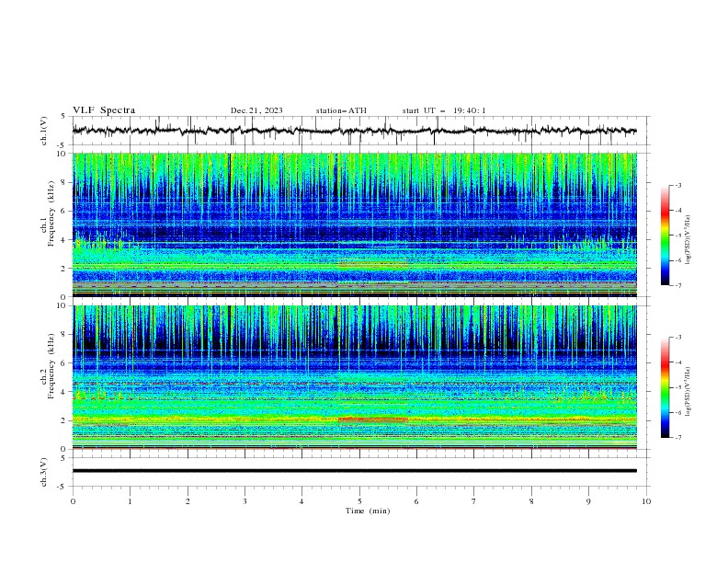The width and height of the screenshot is (728, 563).
Task: Click the "9" minute tick on time axis
Action: tap(588, 501)
